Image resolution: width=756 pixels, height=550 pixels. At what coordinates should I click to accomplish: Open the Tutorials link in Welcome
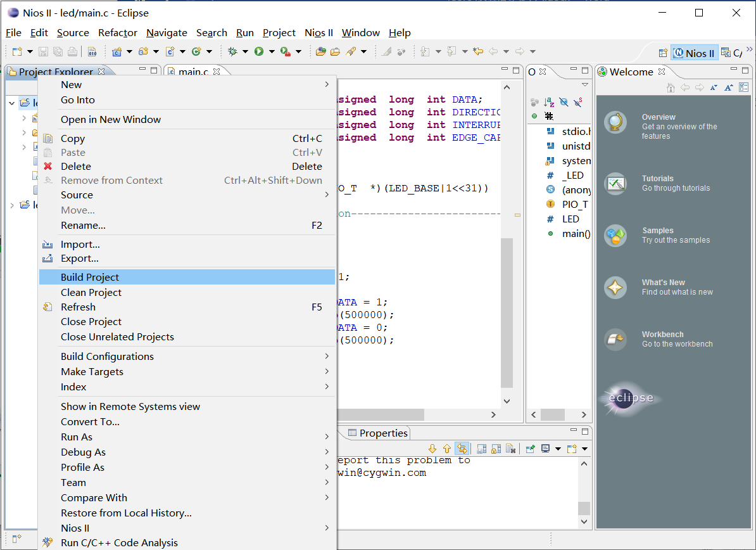[x=657, y=179]
